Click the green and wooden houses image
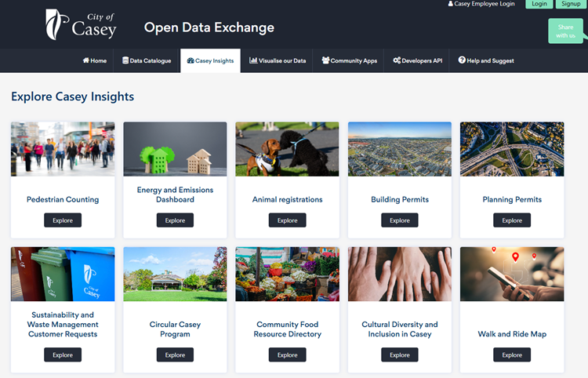 pyautogui.click(x=175, y=149)
